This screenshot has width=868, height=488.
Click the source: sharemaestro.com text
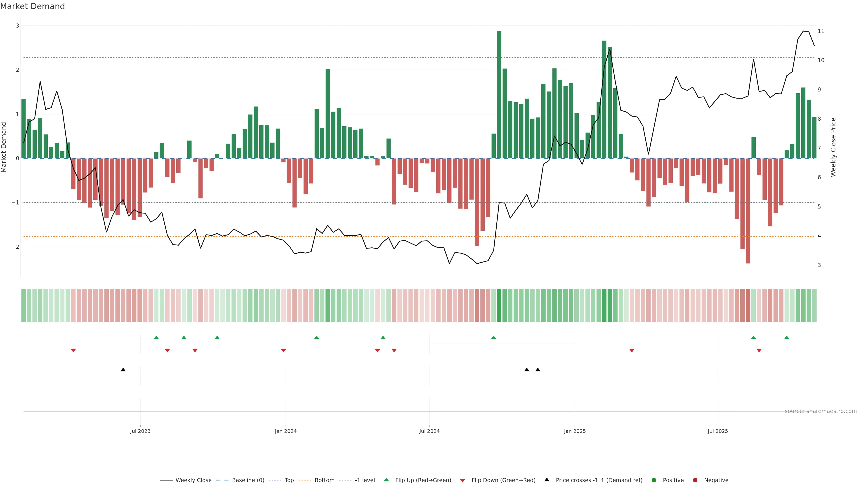(x=821, y=411)
